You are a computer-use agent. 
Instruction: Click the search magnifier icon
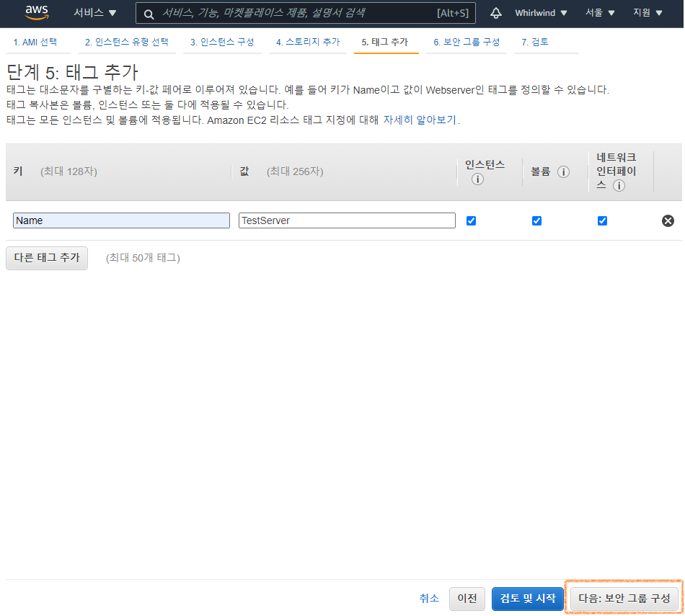149,14
